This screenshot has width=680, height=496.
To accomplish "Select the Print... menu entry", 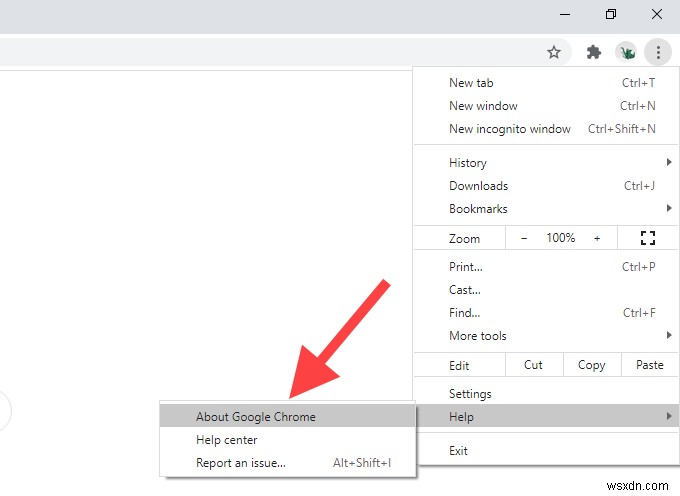I will pyautogui.click(x=546, y=267).
